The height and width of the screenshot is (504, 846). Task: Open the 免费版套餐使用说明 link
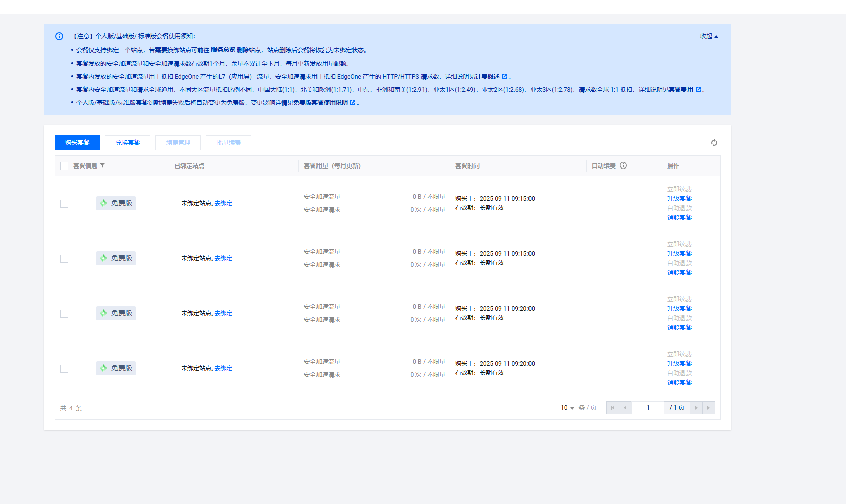(x=321, y=103)
